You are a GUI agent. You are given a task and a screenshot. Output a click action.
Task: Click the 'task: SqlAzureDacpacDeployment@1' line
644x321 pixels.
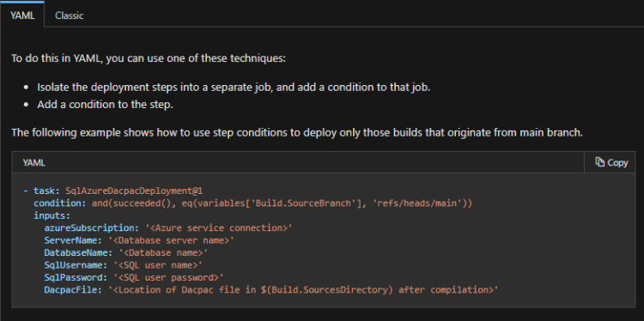113,191
